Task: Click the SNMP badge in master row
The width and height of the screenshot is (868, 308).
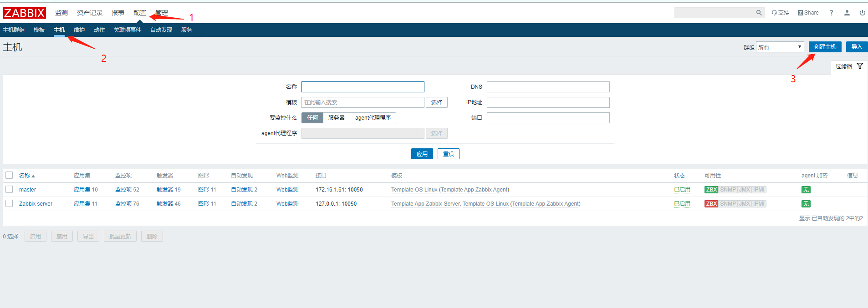Action: (728, 190)
